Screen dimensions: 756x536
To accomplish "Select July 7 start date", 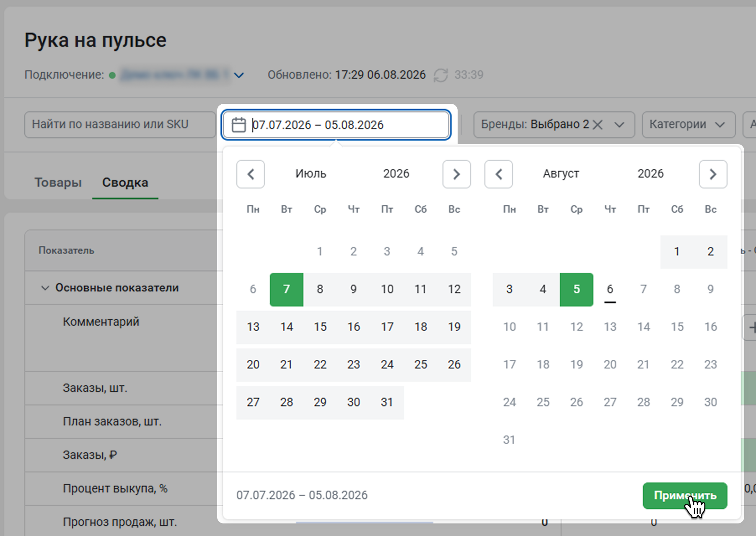I will [x=287, y=289].
